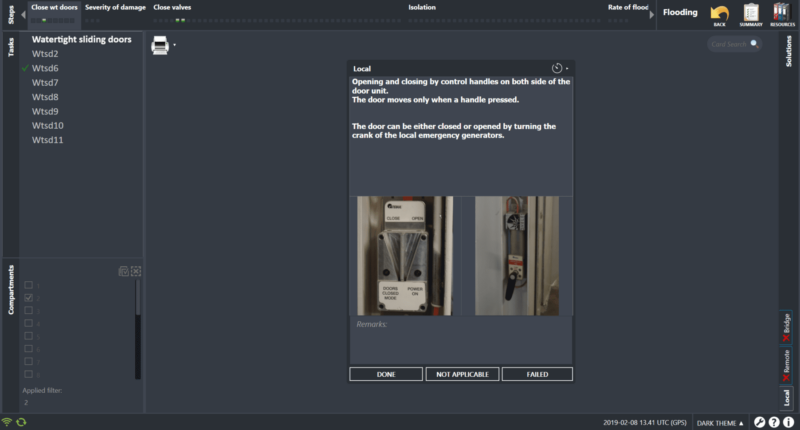800x430 pixels.
Task: Click the Flooding title label
Action: [680, 12]
